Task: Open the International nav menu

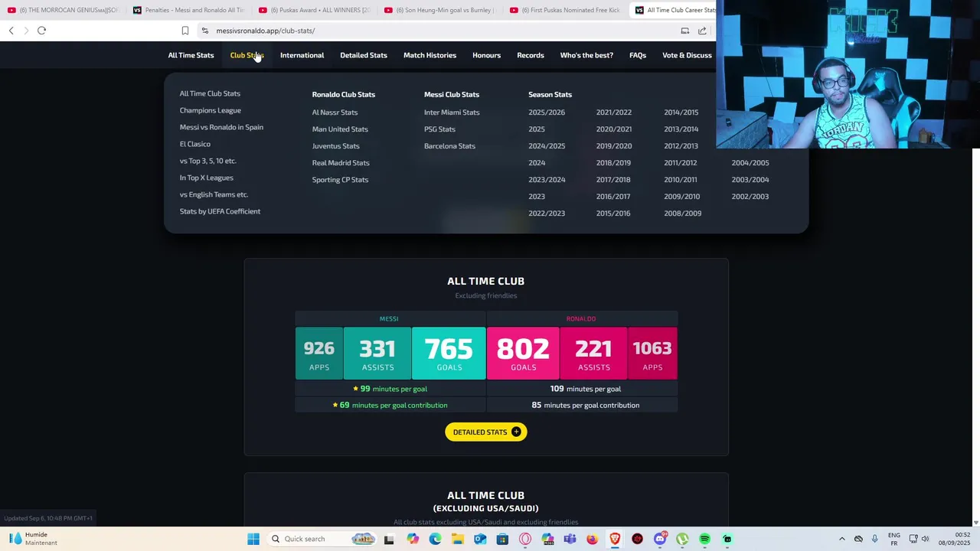Action: tap(302, 55)
